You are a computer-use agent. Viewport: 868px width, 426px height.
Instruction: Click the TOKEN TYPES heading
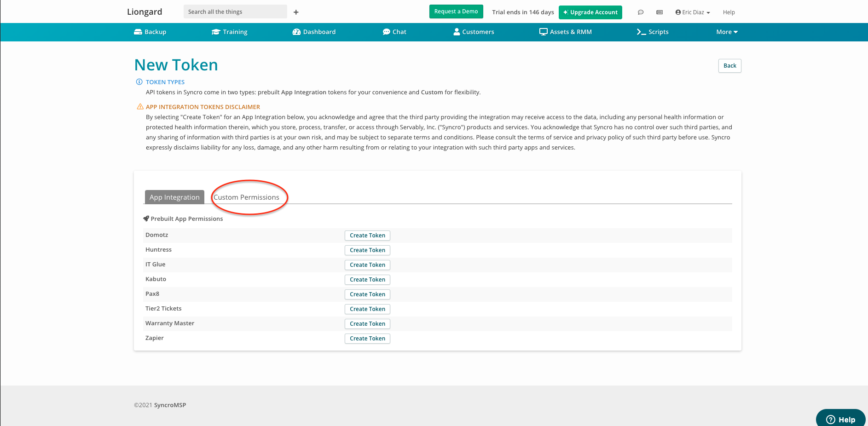[165, 82]
